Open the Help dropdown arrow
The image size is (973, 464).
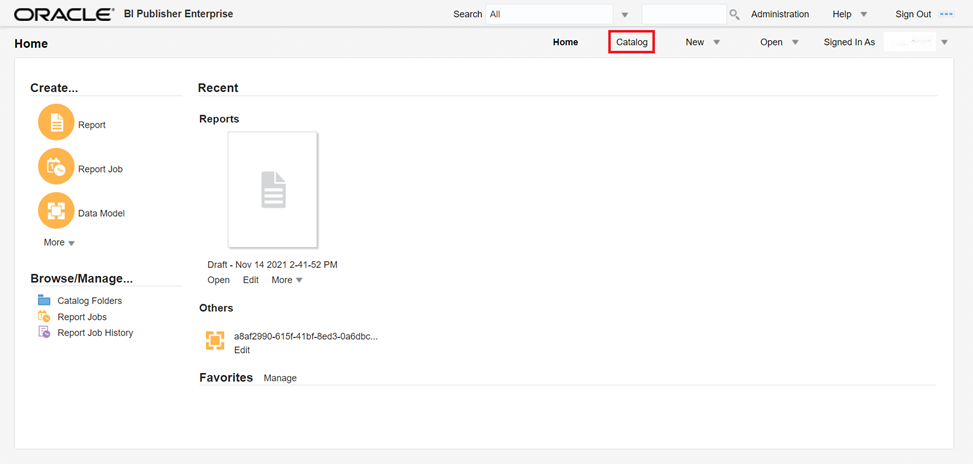pyautogui.click(x=863, y=14)
